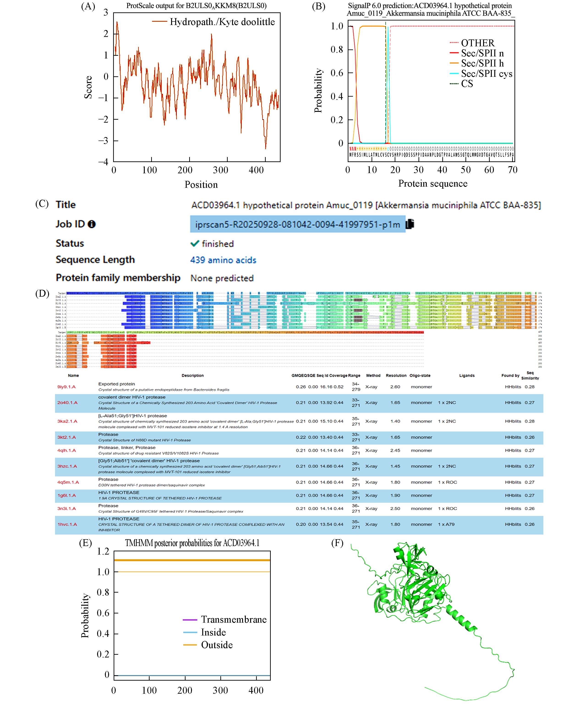
Task: Sort by the Resolution column header
Action: pyautogui.click(x=396, y=375)
